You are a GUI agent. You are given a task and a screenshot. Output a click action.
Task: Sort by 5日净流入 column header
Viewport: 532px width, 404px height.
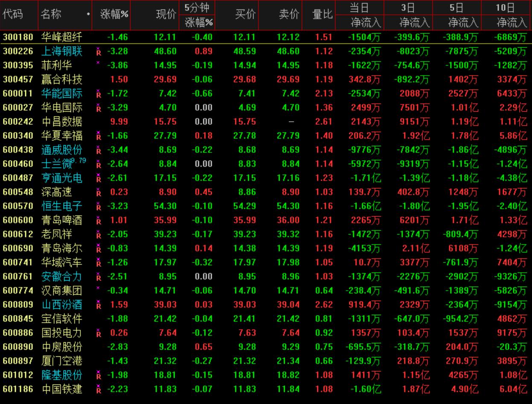pyautogui.click(x=457, y=15)
